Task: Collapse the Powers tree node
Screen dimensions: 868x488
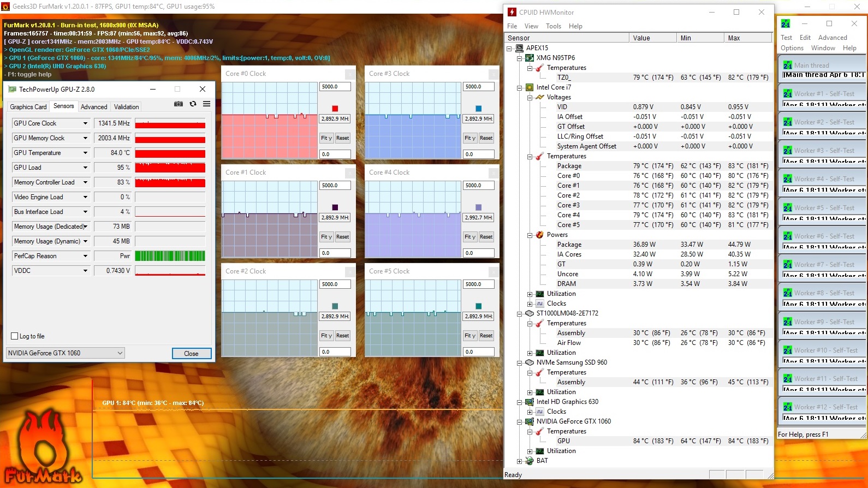Action: (530, 235)
